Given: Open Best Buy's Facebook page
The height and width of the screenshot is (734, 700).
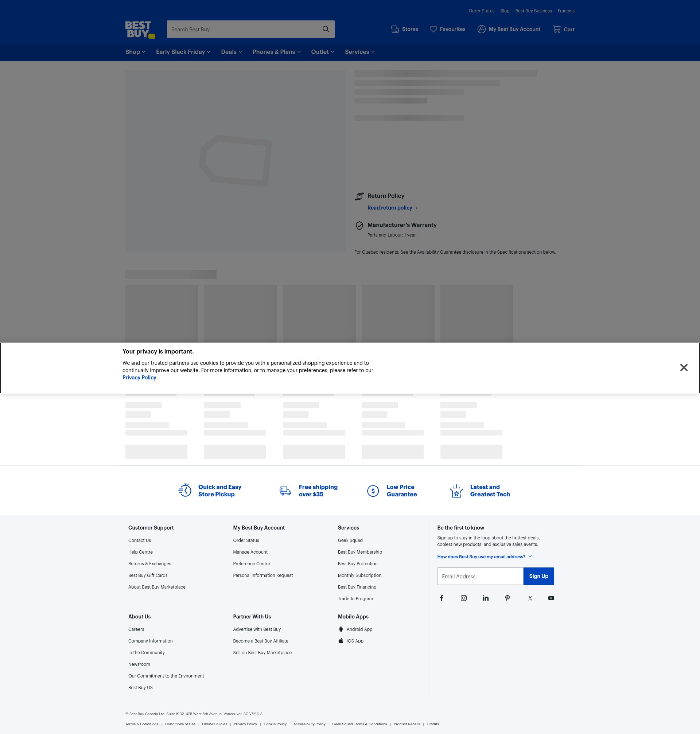Looking at the screenshot, I should coord(442,598).
